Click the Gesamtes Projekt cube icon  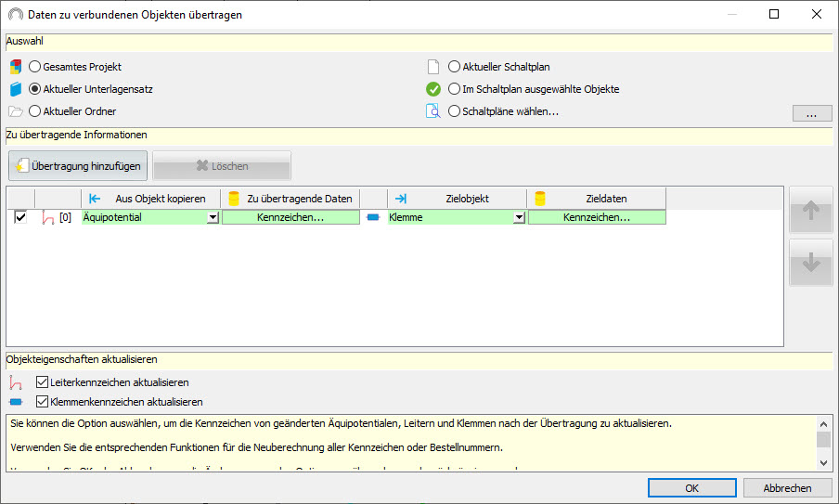click(15, 67)
